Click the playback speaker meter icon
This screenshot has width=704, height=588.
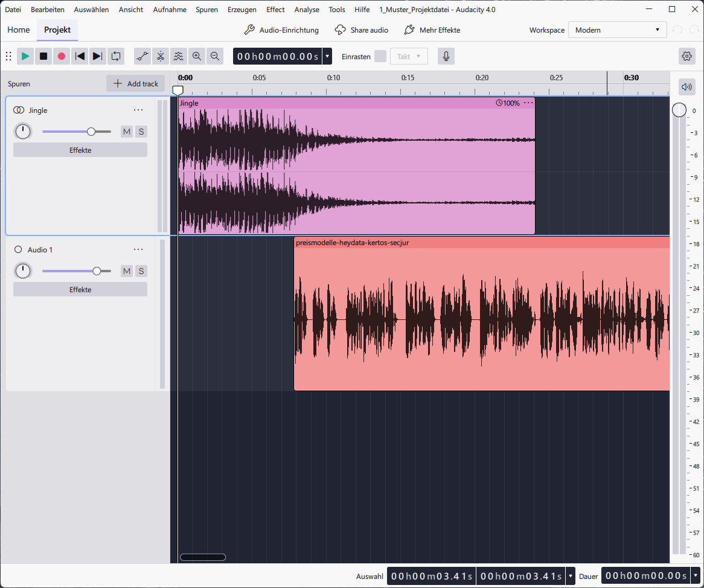pos(686,86)
